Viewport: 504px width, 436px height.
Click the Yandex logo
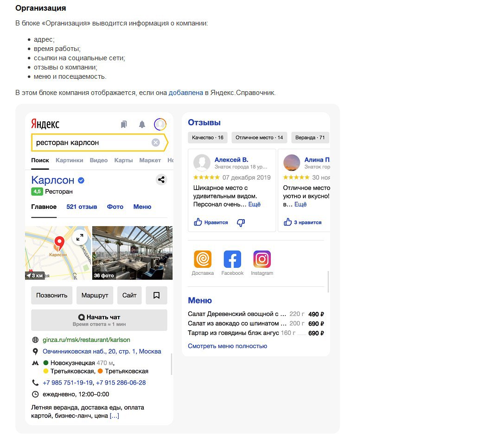click(x=45, y=124)
